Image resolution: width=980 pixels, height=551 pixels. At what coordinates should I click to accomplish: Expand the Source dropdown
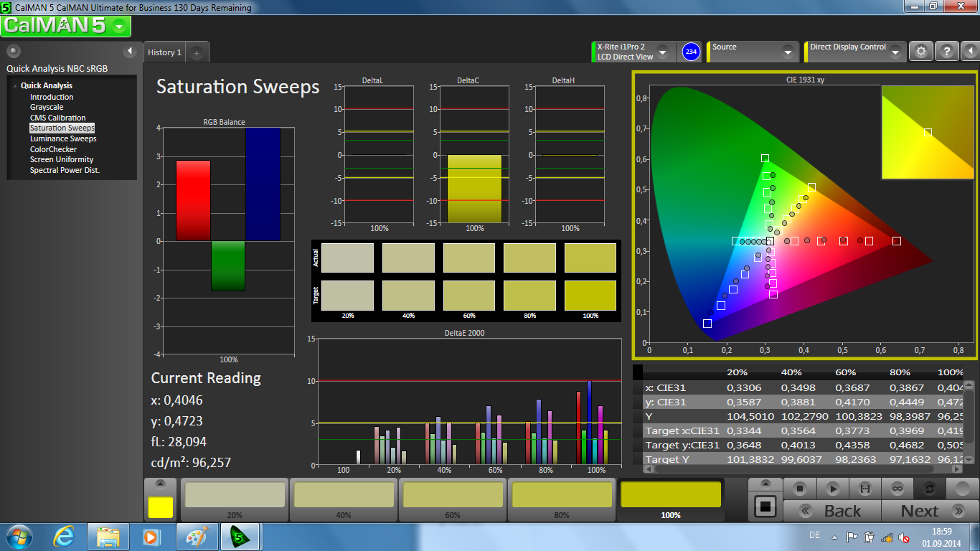tap(788, 52)
